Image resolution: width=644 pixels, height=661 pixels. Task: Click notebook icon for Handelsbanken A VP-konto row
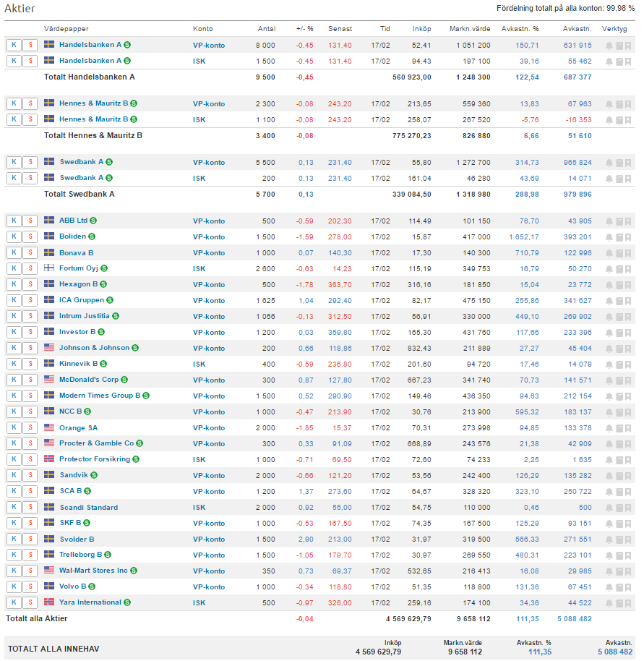coord(619,46)
